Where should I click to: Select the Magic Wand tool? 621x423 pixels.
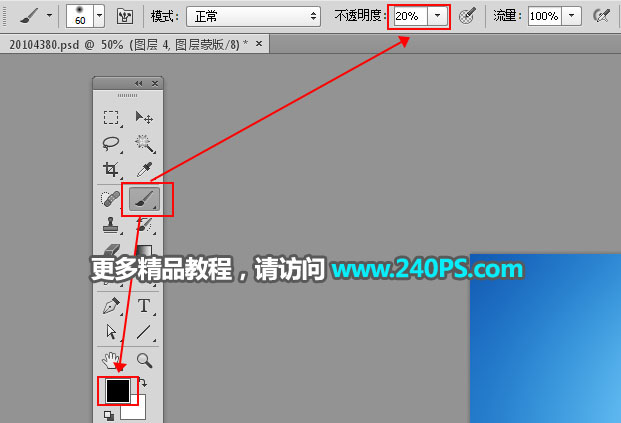tap(144, 144)
